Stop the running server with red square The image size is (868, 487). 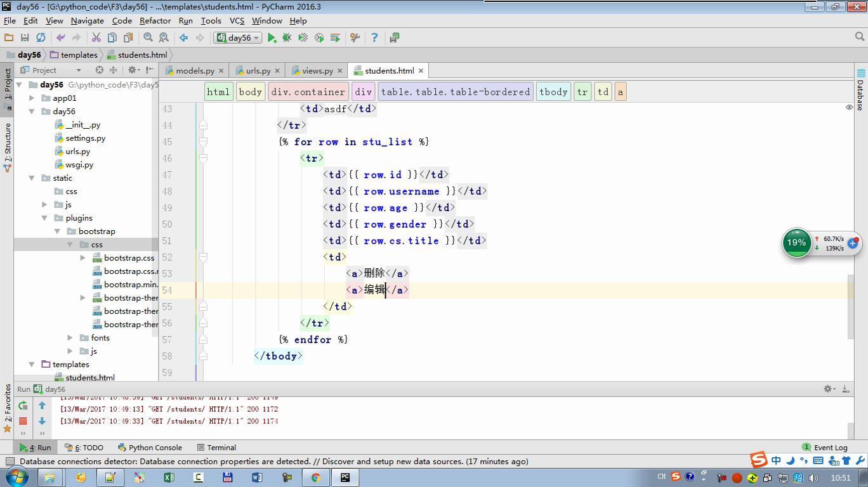coord(23,421)
